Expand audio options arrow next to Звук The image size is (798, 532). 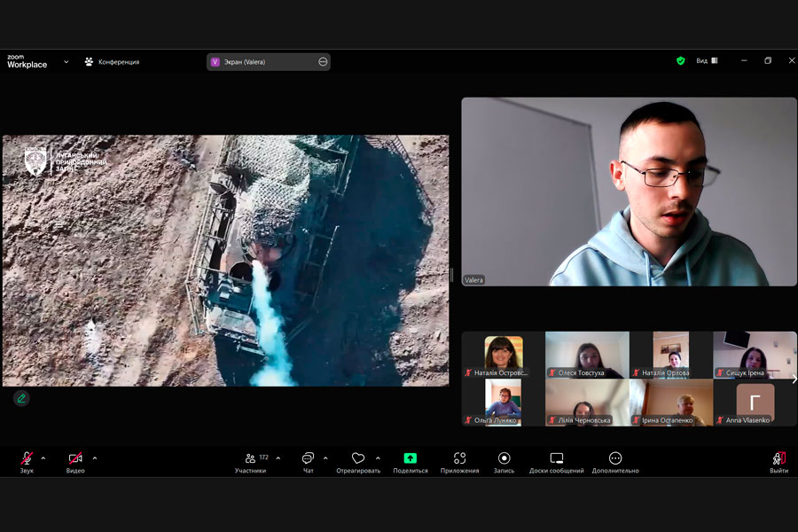[43, 458]
